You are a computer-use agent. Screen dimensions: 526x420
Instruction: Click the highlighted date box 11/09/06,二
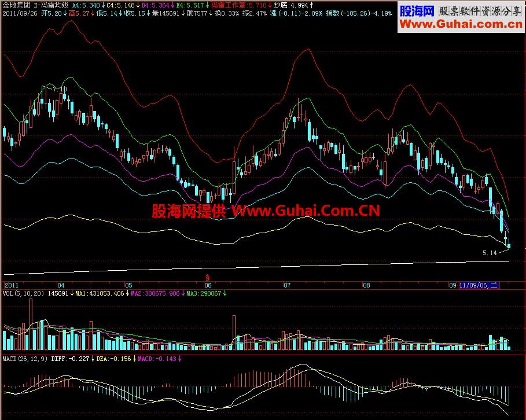pos(479,285)
